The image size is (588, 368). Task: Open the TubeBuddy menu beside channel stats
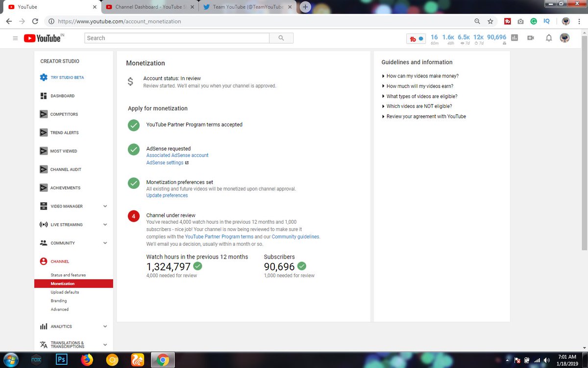[x=416, y=38]
